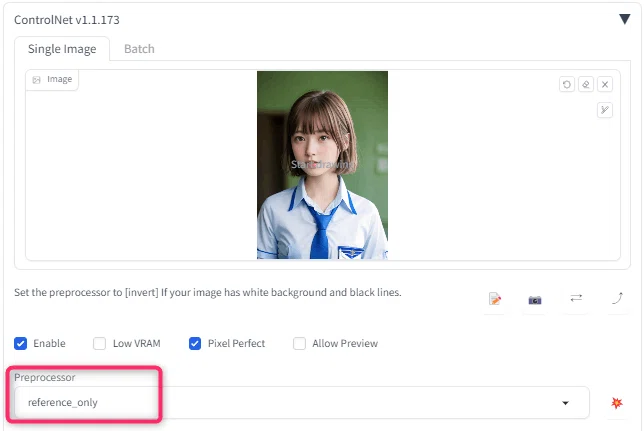Open the Preprocessor dropdown arrow
This screenshot has width=644, height=431.
pos(566,403)
